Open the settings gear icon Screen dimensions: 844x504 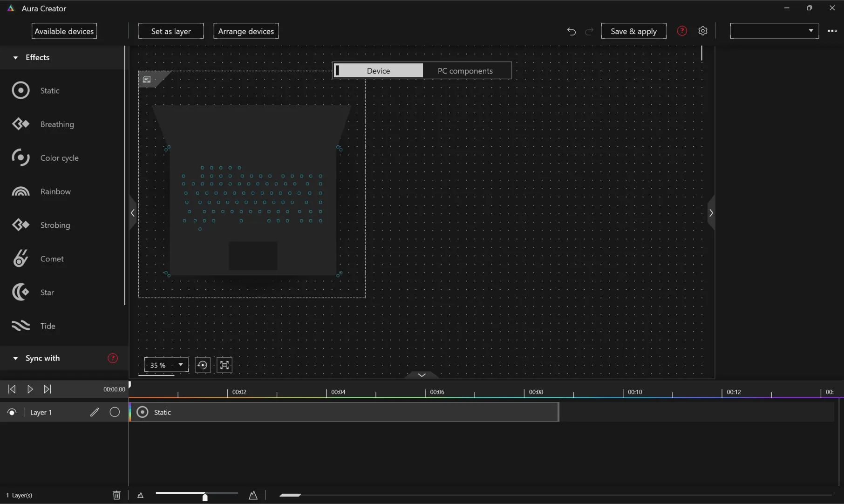tap(703, 31)
